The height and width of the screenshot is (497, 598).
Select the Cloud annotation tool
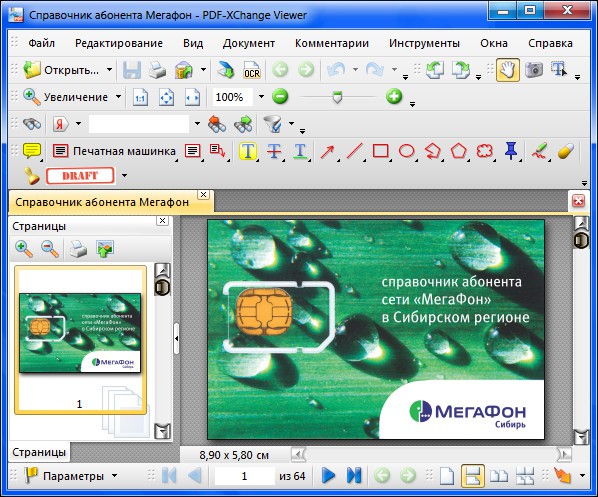[x=485, y=151]
